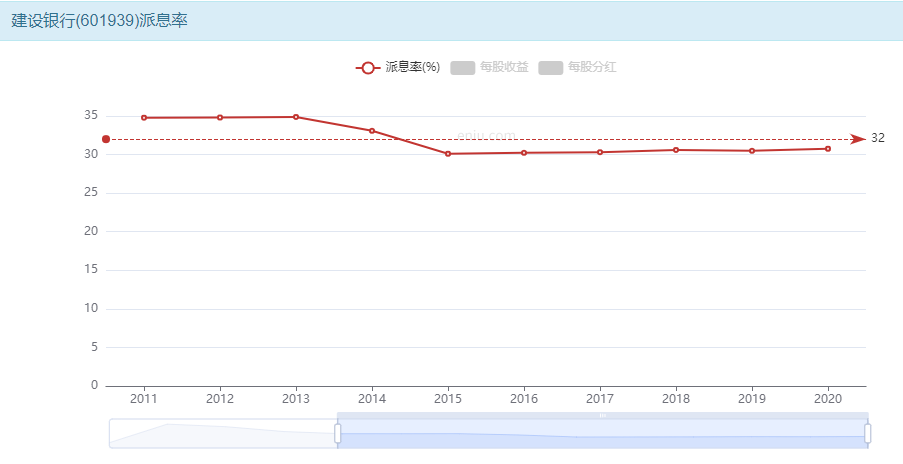Screen dimensions: 903x464
Task: Click the top drag bar of zoom slider
Action: click(x=602, y=415)
